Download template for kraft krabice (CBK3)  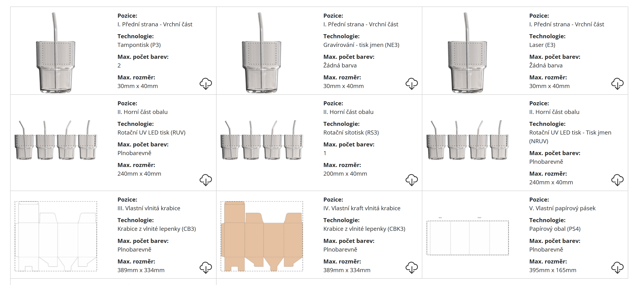pos(411,268)
